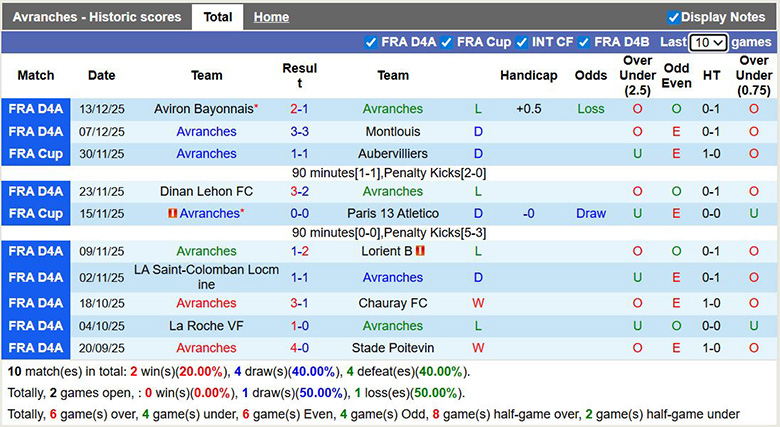780x427 pixels.
Task: Click the Aubervilliers team name
Action: click(392, 154)
